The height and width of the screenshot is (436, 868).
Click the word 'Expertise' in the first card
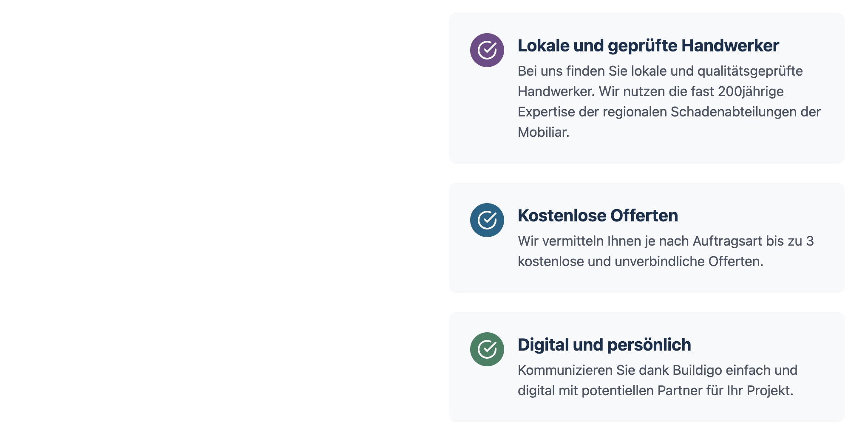[546, 112]
